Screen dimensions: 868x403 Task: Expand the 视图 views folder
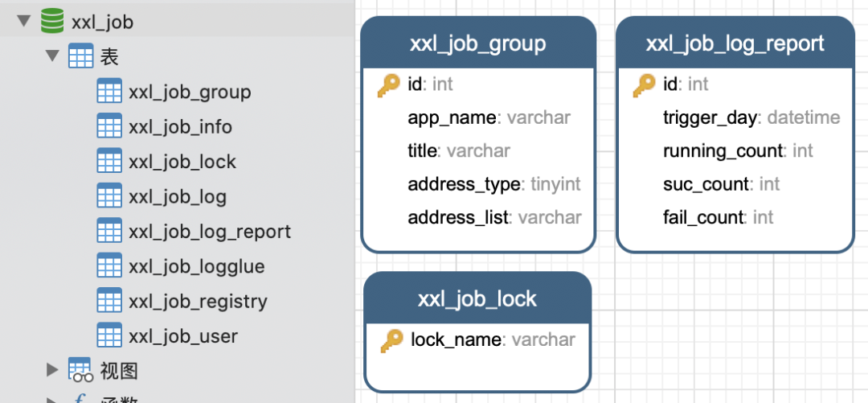coord(53,370)
